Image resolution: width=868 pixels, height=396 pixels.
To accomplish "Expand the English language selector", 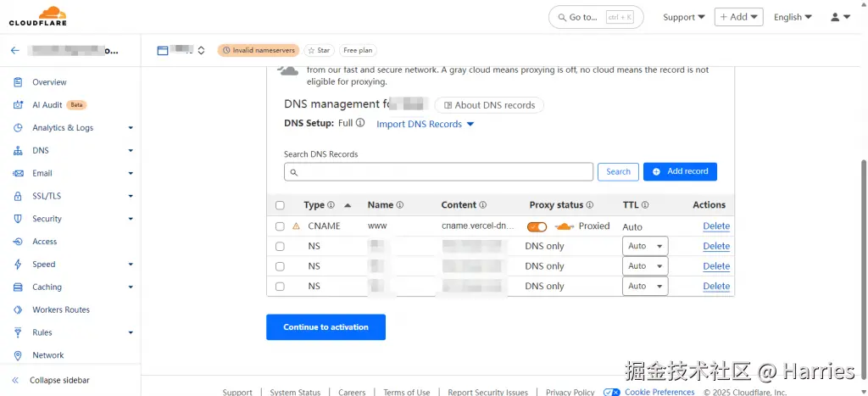I will 793,17.
